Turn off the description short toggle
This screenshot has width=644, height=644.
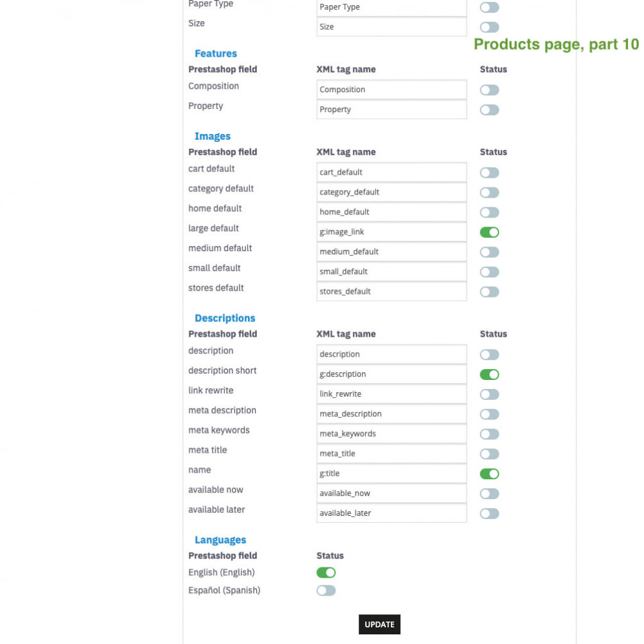point(489,374)
